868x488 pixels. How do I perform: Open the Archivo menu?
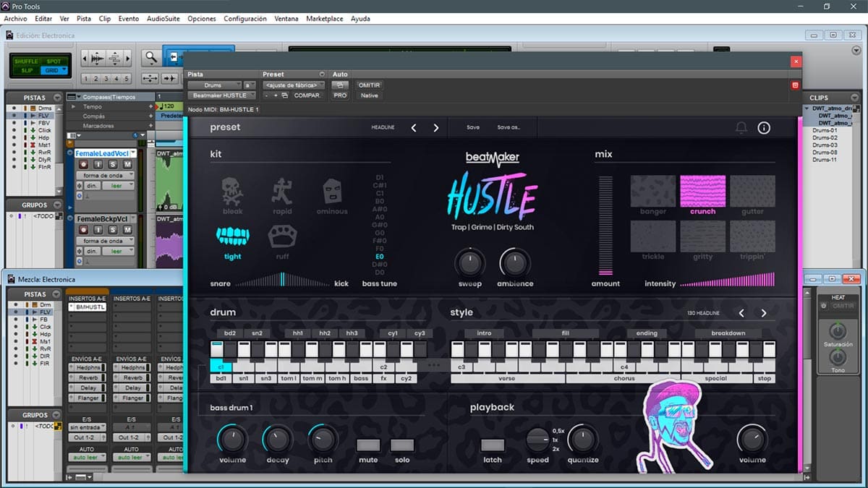[x=16, y=18]
